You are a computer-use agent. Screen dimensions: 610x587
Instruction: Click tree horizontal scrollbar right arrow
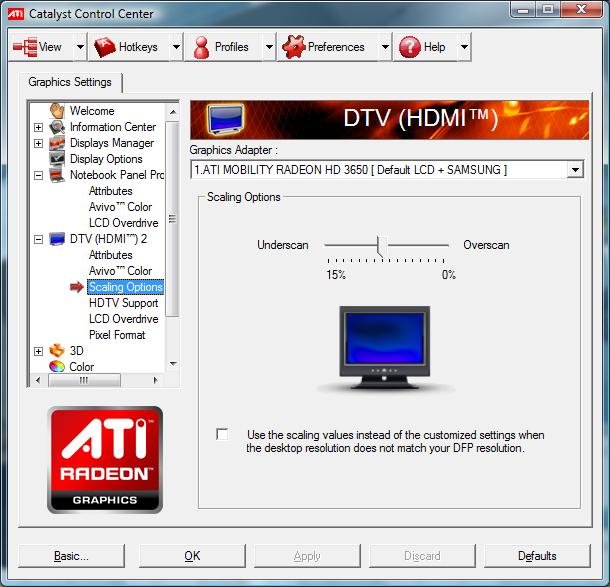pos(155,380)
